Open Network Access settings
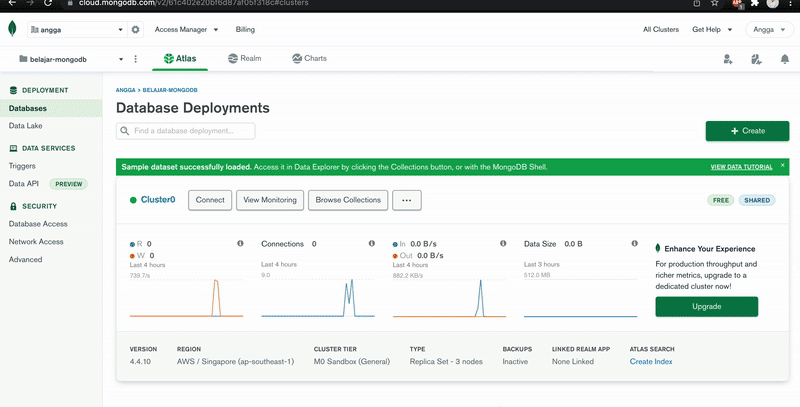The image size is (800, 407). click(36, 242)
